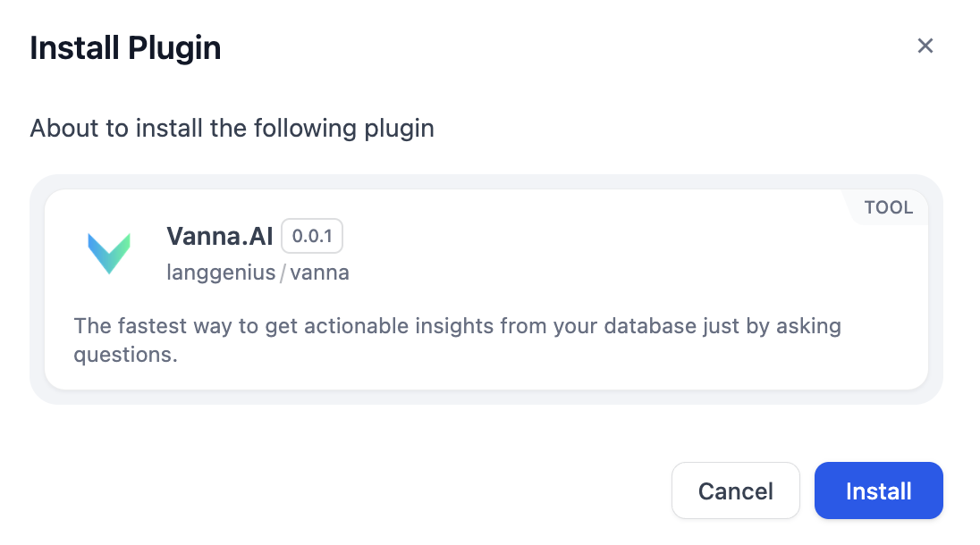Click the langgenius author name
The width and height of the screenshot is (980, 545).
pos(221,273)
